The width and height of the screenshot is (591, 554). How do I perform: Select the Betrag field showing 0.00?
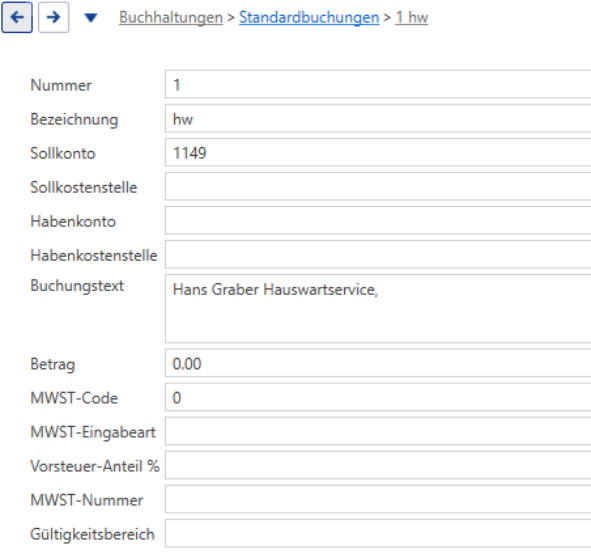[378, 363]
